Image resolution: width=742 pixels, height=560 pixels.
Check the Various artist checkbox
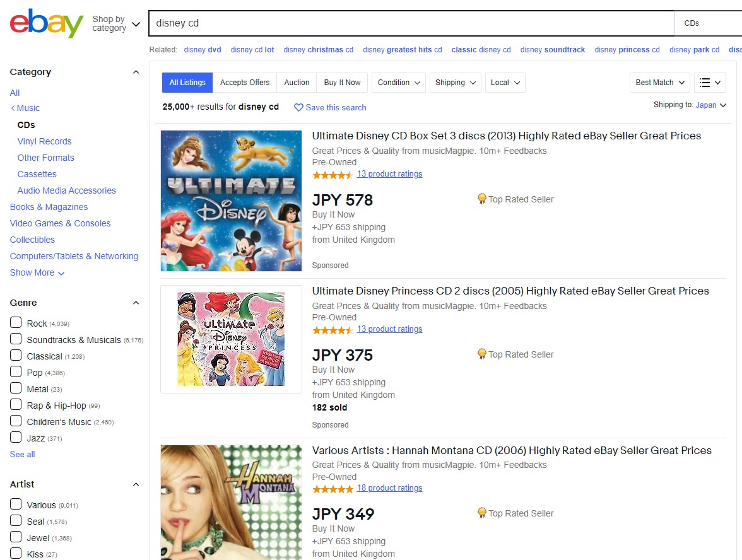(16, 505)
